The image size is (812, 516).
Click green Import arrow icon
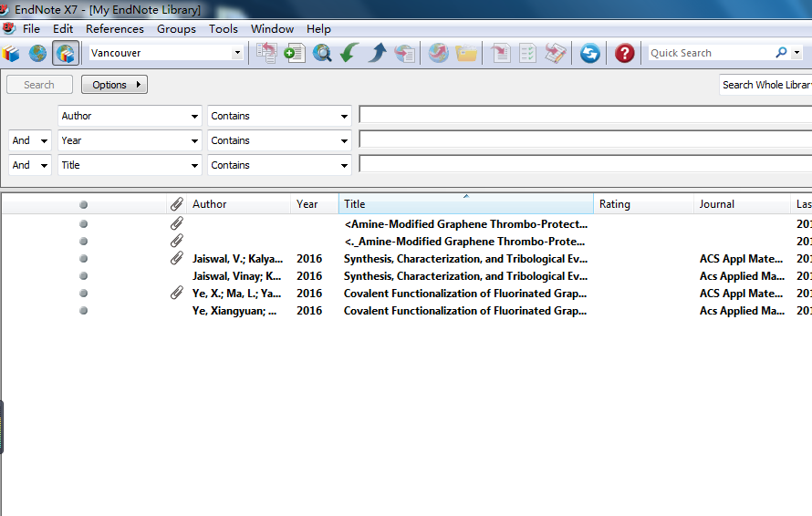tap(349, 53)
